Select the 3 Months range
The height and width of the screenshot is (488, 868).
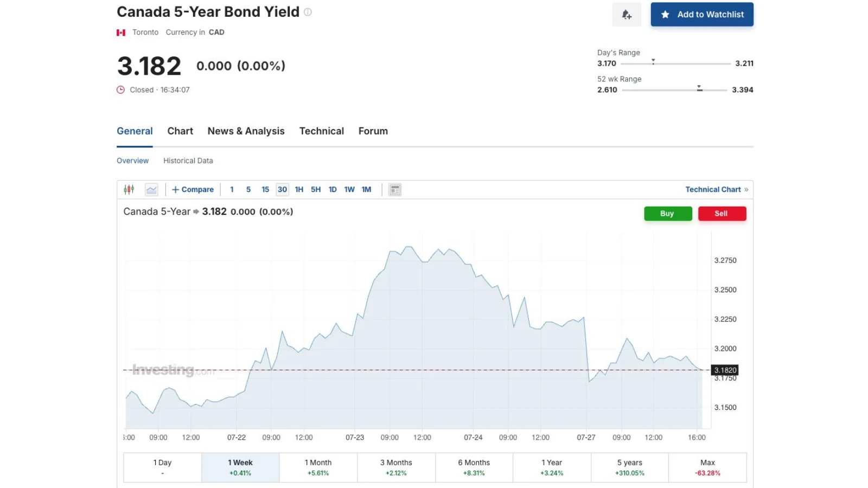396,467
